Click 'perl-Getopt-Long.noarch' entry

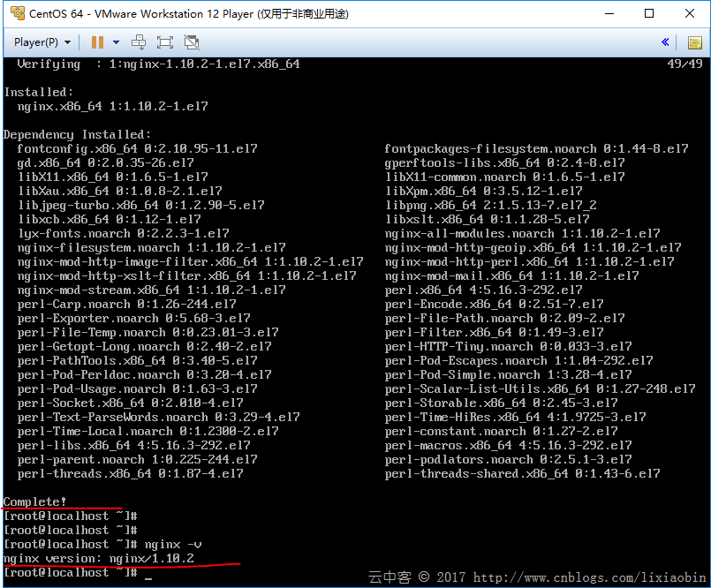pyautogui.click(x=144, y=346)
